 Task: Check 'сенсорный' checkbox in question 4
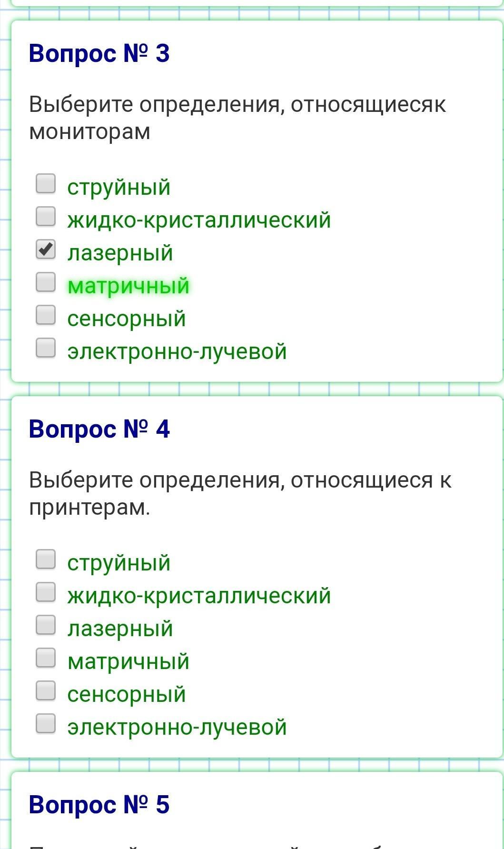coord(46,691)
